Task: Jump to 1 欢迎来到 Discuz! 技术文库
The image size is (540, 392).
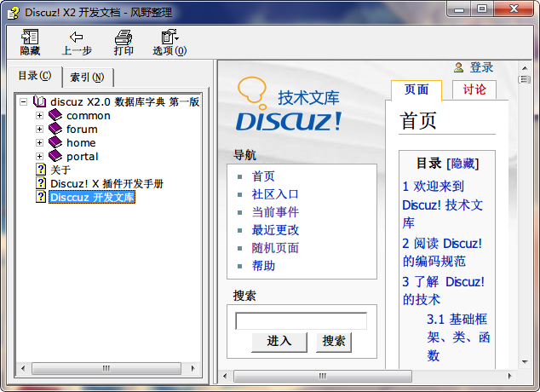Action: coord(443,205)
